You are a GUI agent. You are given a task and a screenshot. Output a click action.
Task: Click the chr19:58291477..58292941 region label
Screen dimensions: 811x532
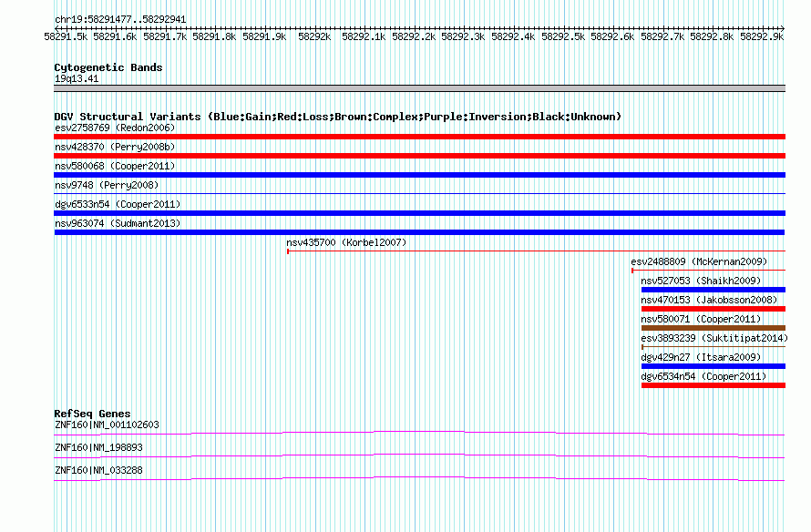120,19
